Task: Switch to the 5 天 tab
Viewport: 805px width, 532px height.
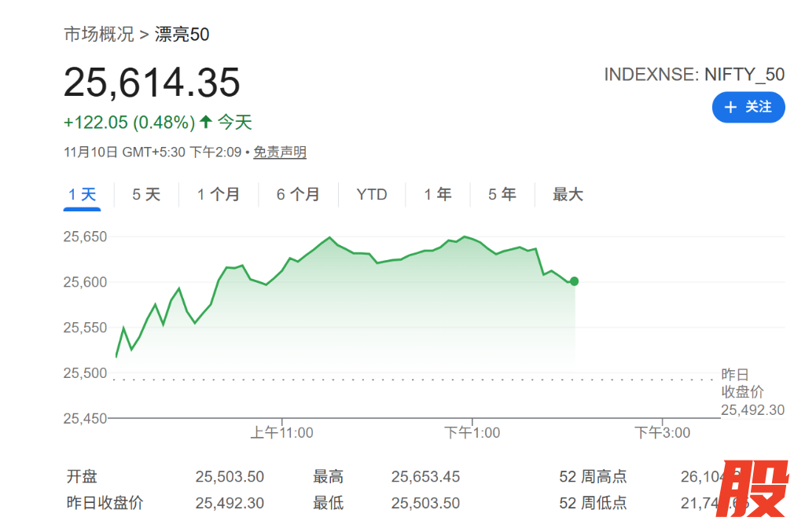Action: (x=146, y=195)
